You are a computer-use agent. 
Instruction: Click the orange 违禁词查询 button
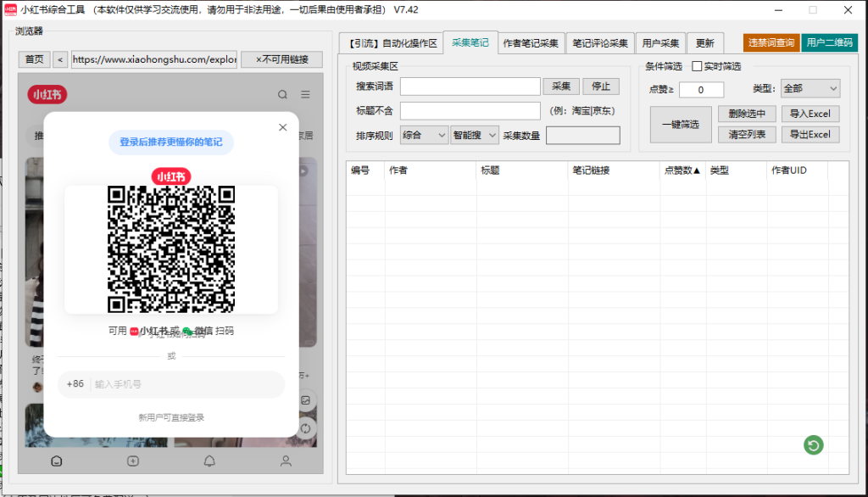pyautogui.click(x=771, y=42)
